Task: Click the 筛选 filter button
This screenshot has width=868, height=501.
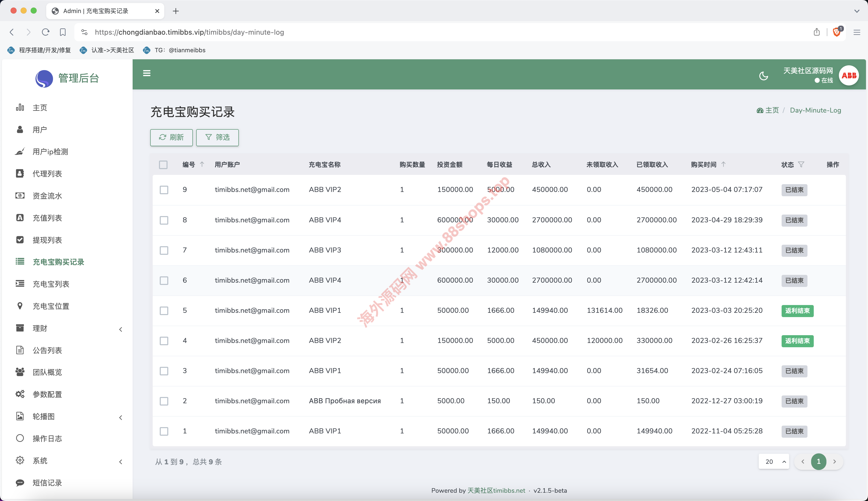Action: [217, 137]
